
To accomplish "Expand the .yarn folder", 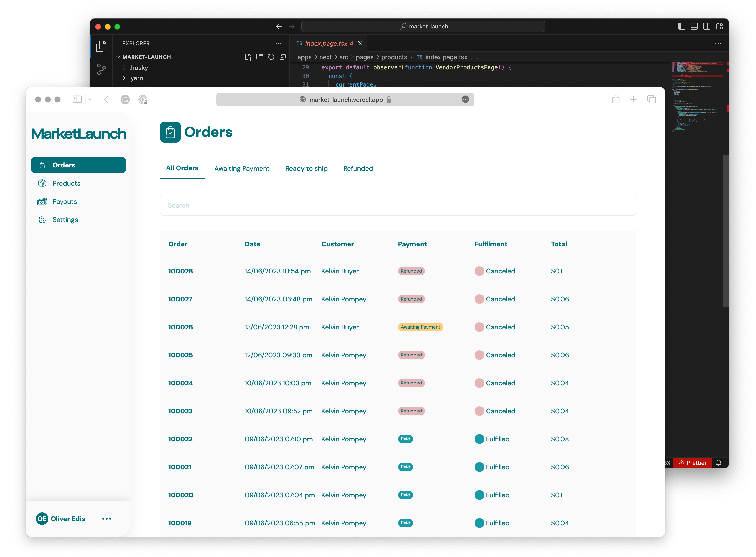I will (x=136, y=78).
